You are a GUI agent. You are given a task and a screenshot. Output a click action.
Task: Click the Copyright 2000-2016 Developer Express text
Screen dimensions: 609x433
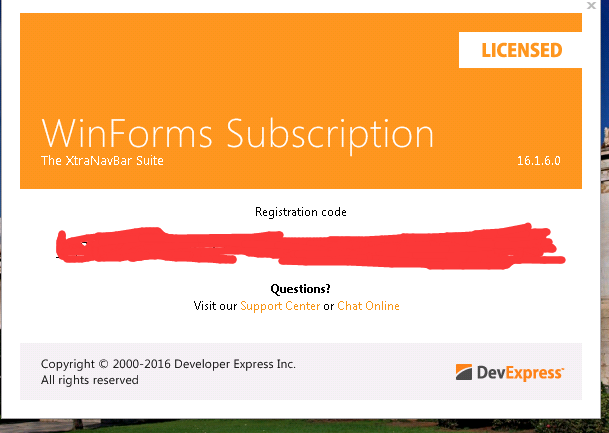(168, 364)
